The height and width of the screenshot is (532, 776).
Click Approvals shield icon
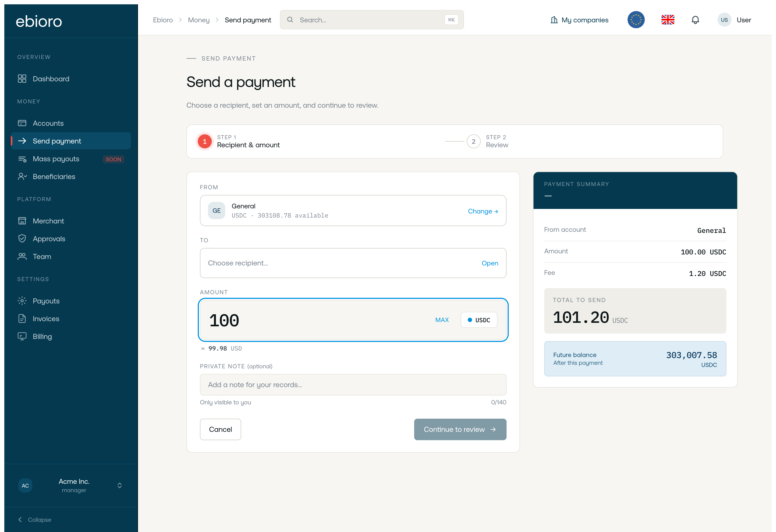tap(22, 239)
